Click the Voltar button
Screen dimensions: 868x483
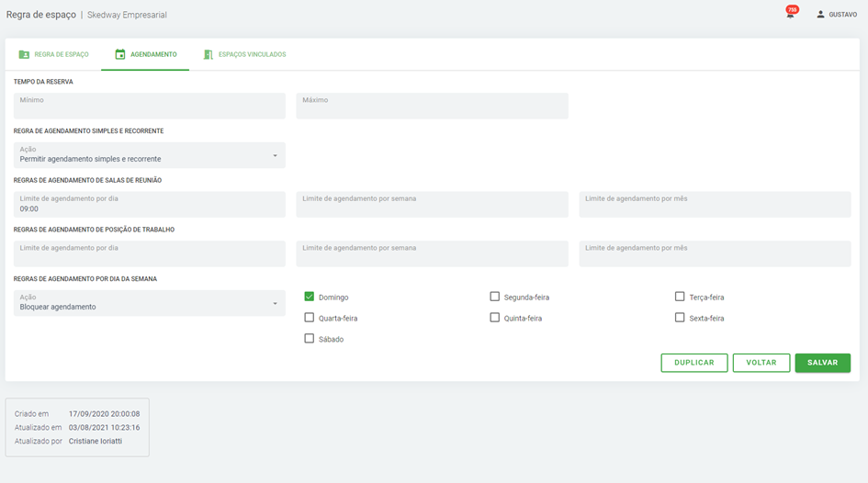click(x=761, y=363)
